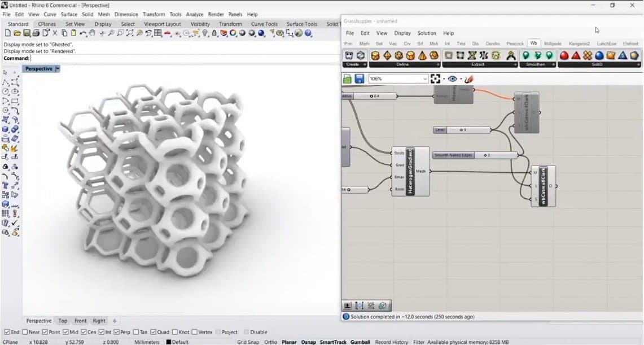
Task: Click the red sphere SubD component icon
Action: (564, 55)
